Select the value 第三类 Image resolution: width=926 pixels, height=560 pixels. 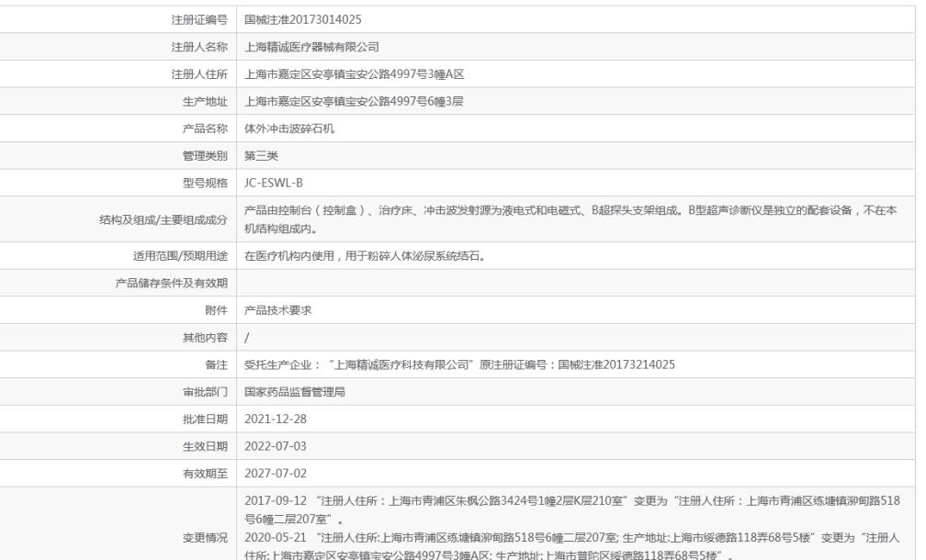tap(261, 155)
